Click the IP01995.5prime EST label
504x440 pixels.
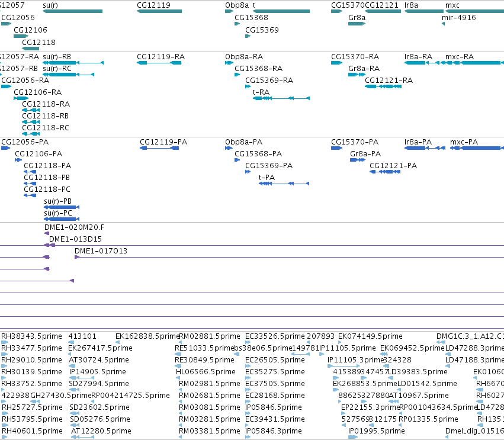pyautogui.click(x=377, y=431)
